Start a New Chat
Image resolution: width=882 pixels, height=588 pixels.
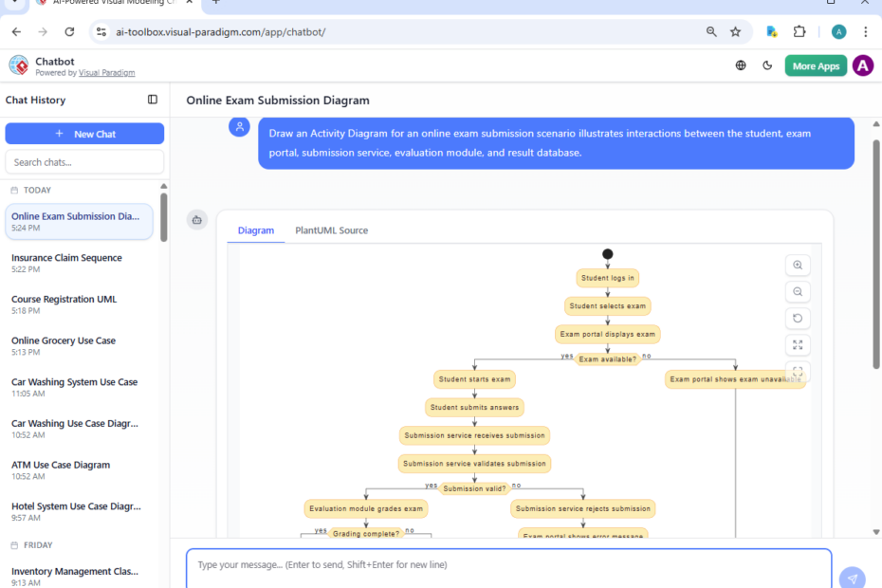pyautogui.click(x=84, y=133)
